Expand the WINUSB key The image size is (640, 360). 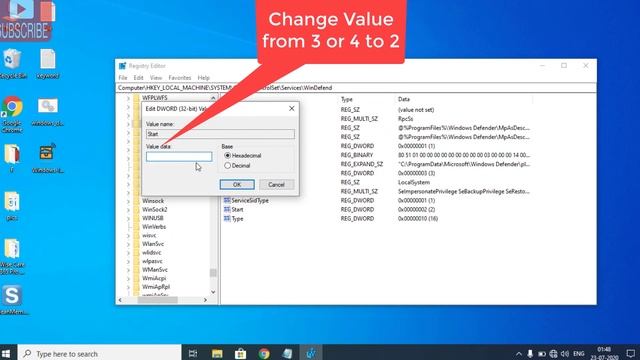point(128,218)
